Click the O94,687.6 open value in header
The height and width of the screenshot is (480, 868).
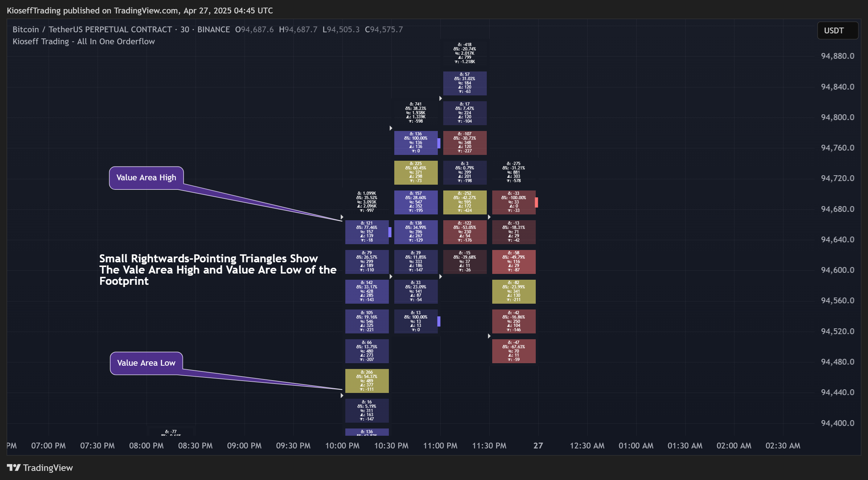254,29
